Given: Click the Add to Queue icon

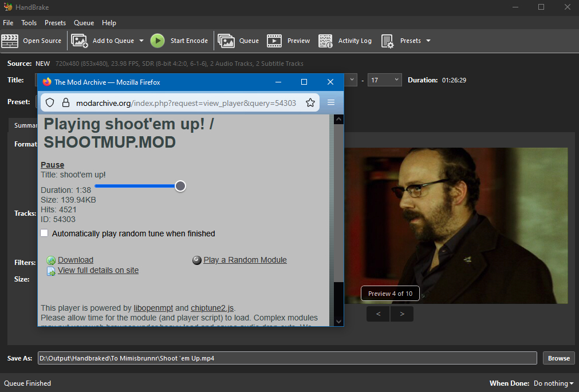Looking at the screenshot, I should click(x=79, y=41).
